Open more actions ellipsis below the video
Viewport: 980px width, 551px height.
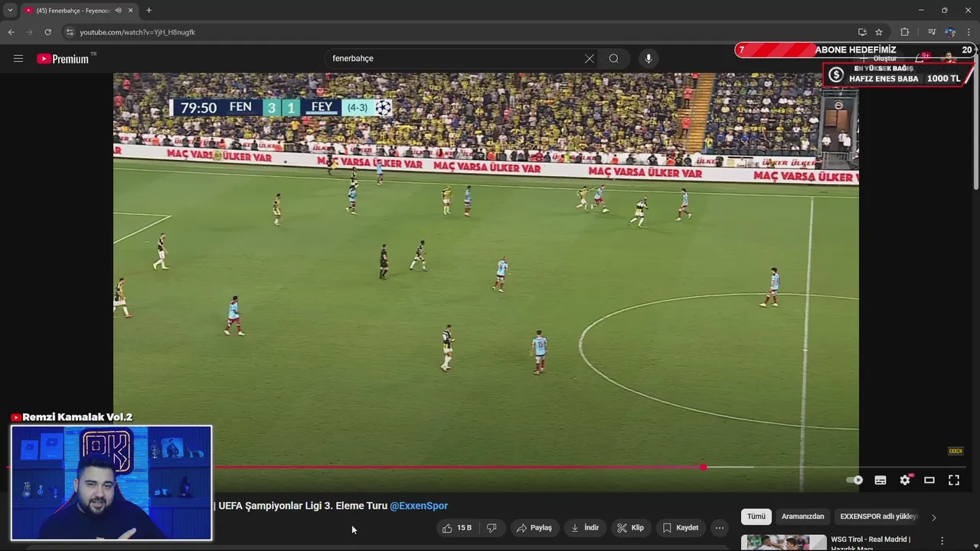[x=719, y=528]
